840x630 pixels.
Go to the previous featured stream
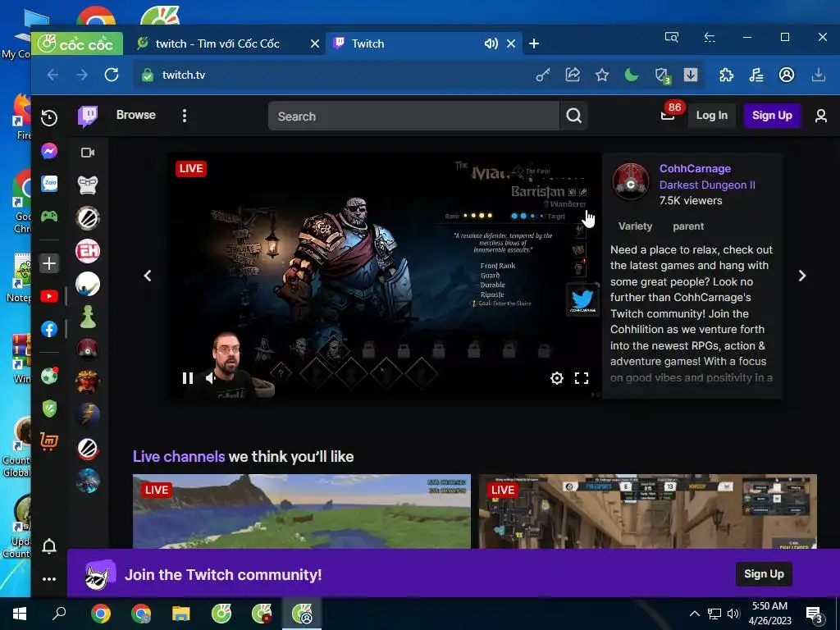(x=148, y=276)
